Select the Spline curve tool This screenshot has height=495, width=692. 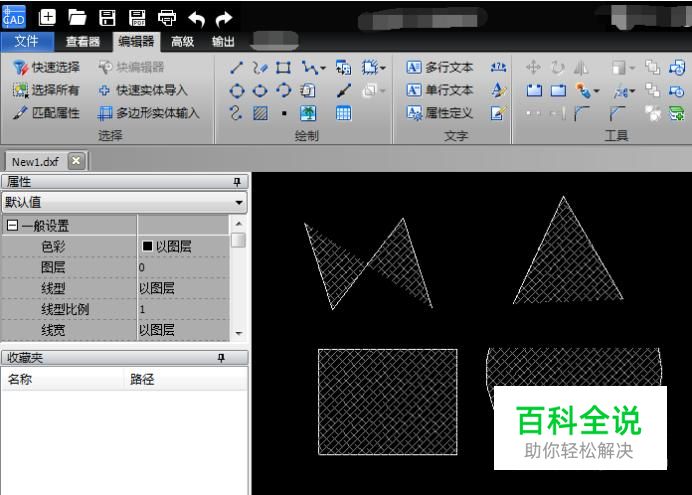tap(236, 113)
